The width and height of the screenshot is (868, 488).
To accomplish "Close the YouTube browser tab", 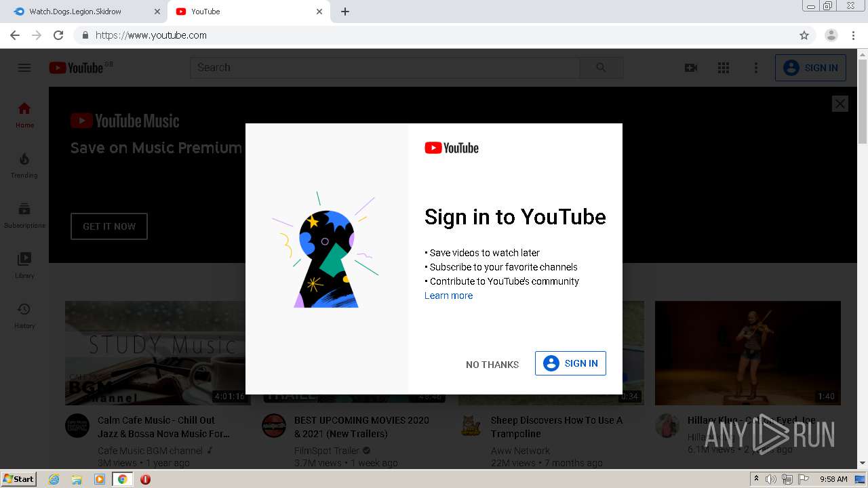I will 319,12.
